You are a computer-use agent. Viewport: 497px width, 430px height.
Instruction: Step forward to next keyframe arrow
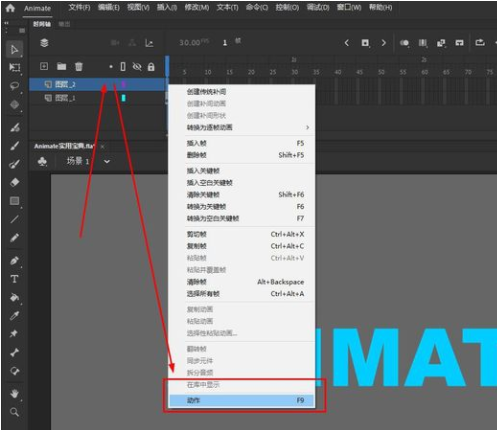[x=384, y=43]
